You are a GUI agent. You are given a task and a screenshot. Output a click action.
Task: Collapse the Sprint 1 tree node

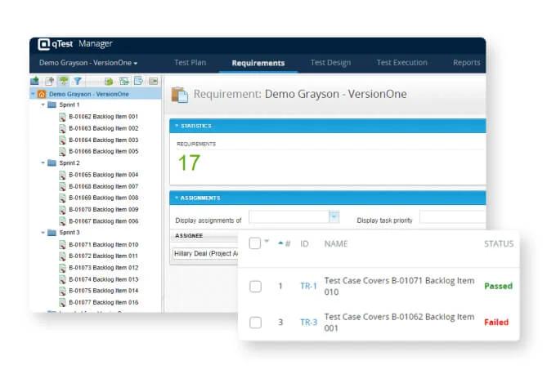pos(43,105)
